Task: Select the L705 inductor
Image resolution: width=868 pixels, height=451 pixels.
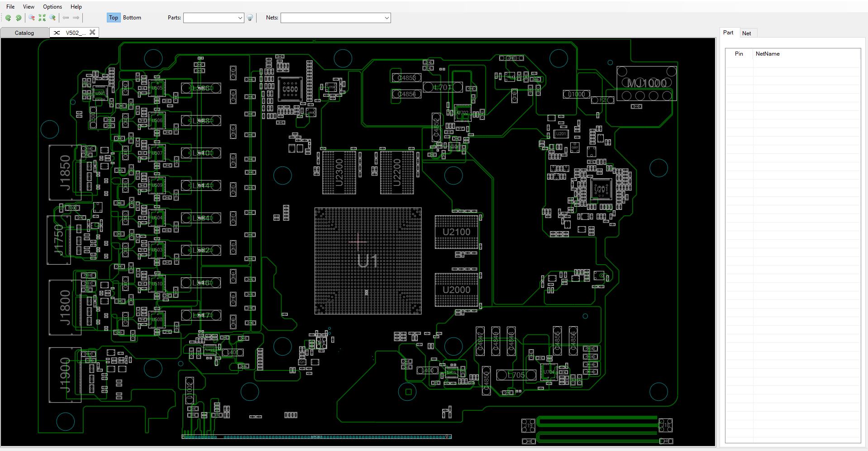Action: tap(516, 375)
